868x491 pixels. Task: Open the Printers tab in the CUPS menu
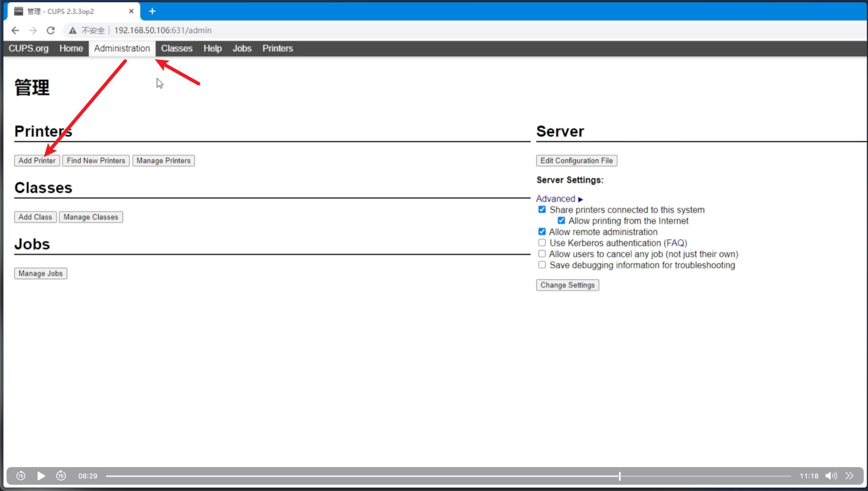tap(278, 48)
